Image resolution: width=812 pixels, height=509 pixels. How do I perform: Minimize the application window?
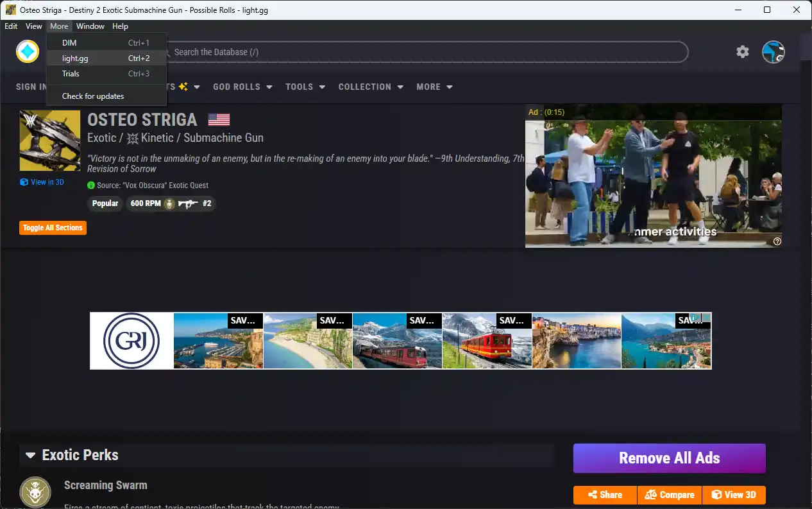pos(738,10)
